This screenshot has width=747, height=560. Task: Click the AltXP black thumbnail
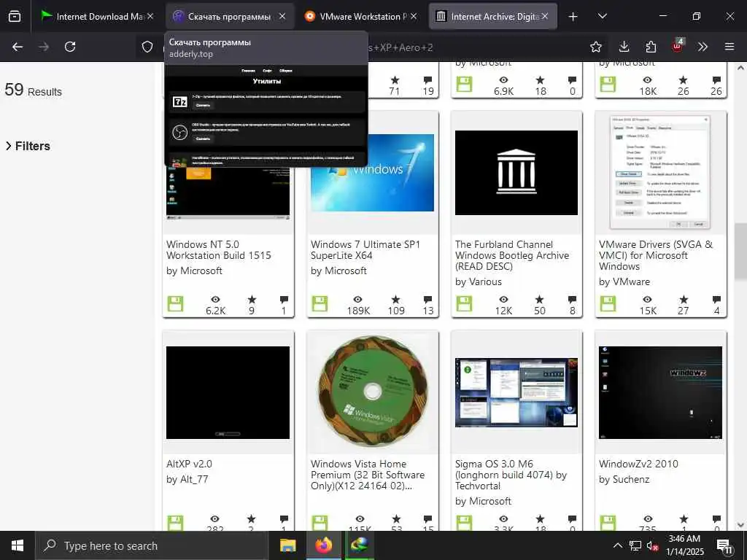(x=228, y=392)
